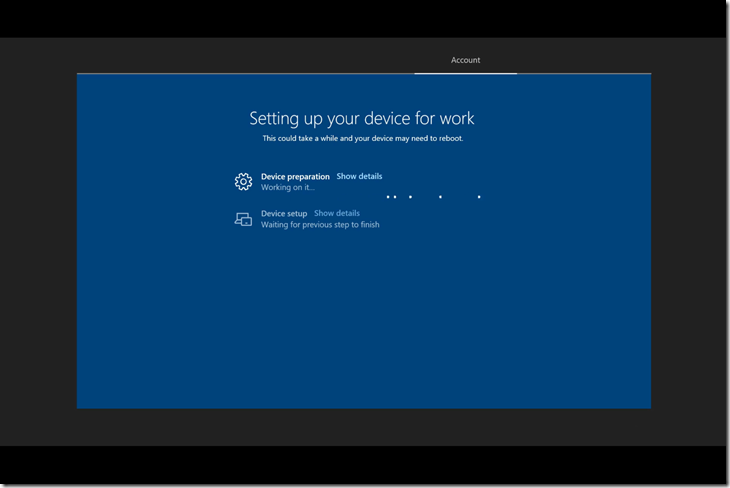Click the white underline beneath Account tab
The height and width of the screenshot is (488, 730).
(465, 73)
